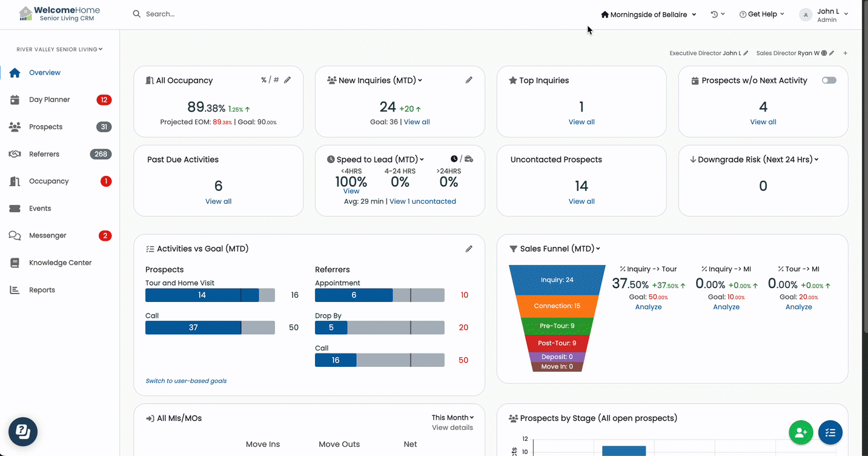This screenshot has height=456, width=868.
Task: Open Referrers handshake icon
Action: pyautogui.click(x=15, y=154)
